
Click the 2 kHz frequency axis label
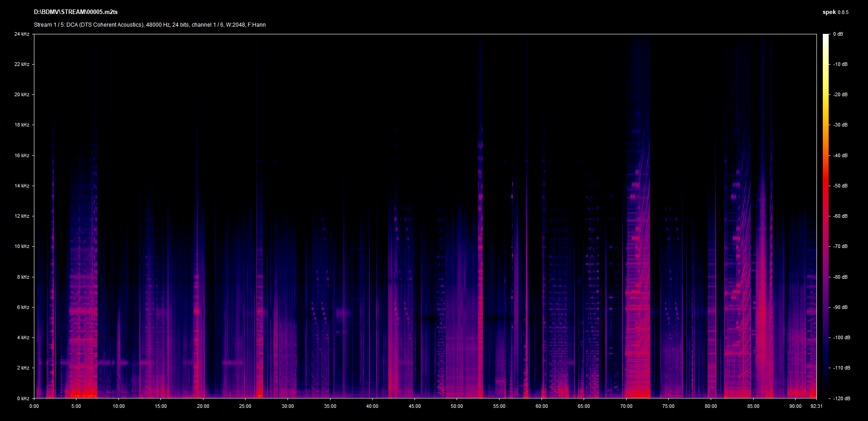click(23, 368)
